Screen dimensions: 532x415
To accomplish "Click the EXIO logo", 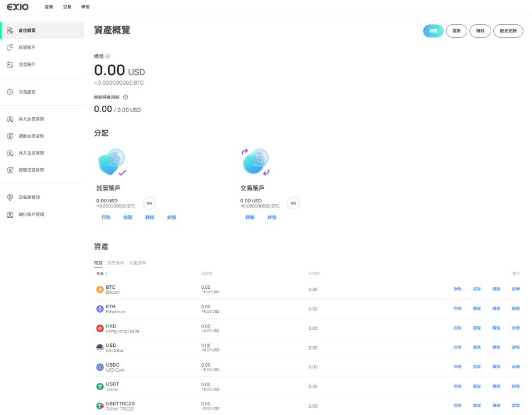I will click(x=18, y=7).
